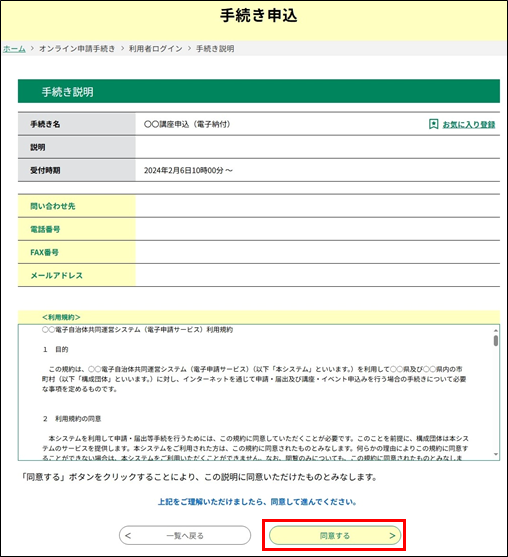
Task: Go back with the 一覧へ戻る button
Action: point(185,535)
